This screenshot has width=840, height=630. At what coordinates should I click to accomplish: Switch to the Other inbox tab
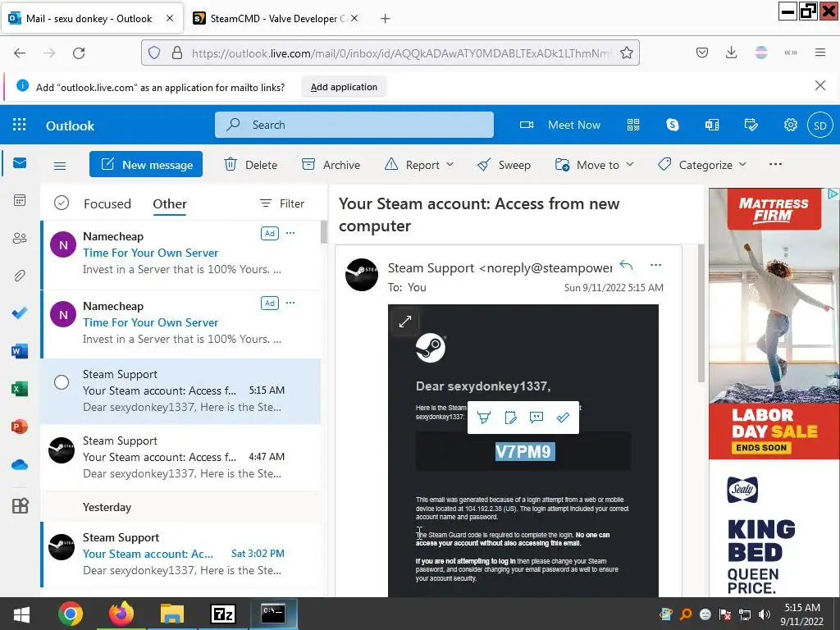click(170, 203)
